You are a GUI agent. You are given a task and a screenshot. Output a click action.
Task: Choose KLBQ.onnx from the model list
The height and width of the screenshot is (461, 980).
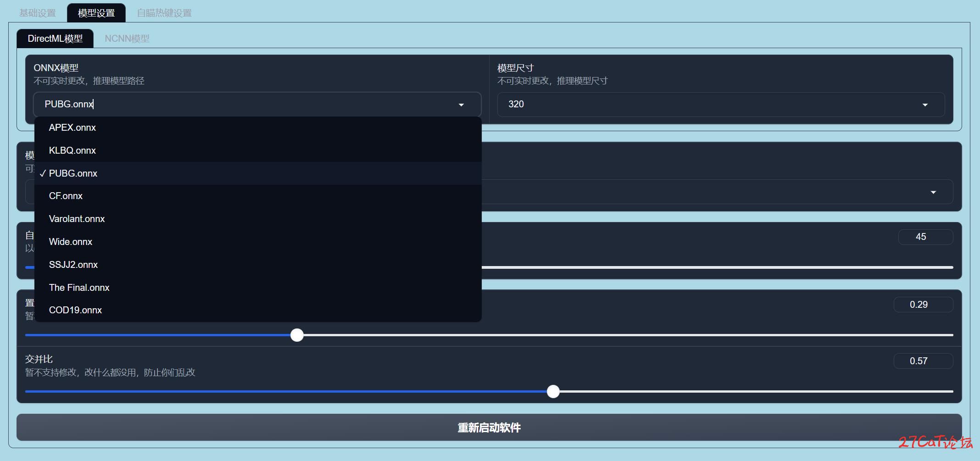click(x=258, y=150)
